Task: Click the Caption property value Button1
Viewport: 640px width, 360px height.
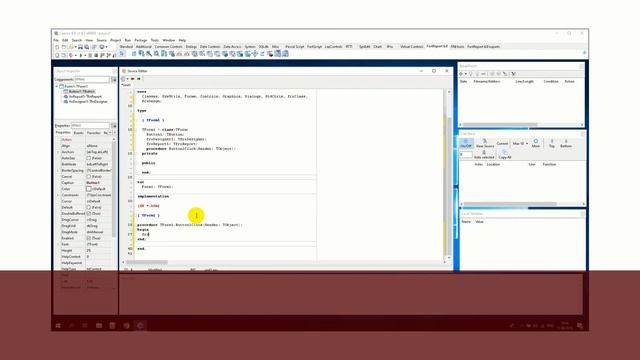Action: 93,182
